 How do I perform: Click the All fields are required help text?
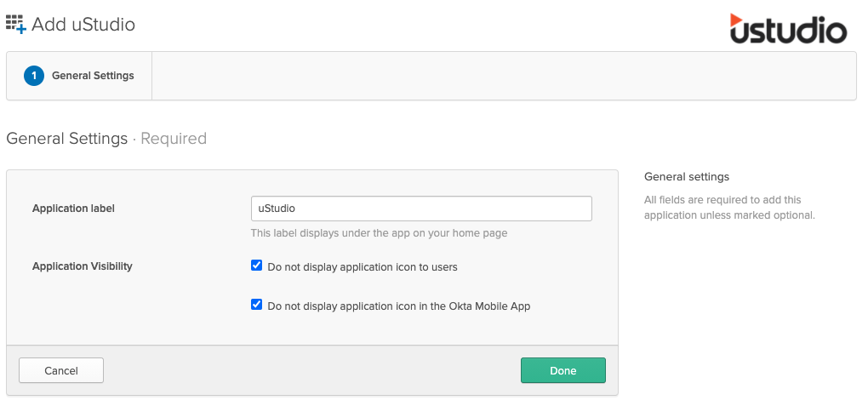point(729,207)
